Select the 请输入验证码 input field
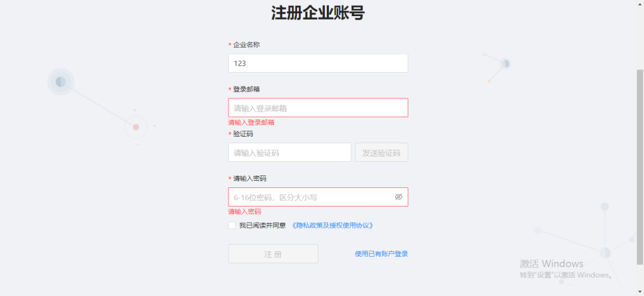 coord(290,153)
